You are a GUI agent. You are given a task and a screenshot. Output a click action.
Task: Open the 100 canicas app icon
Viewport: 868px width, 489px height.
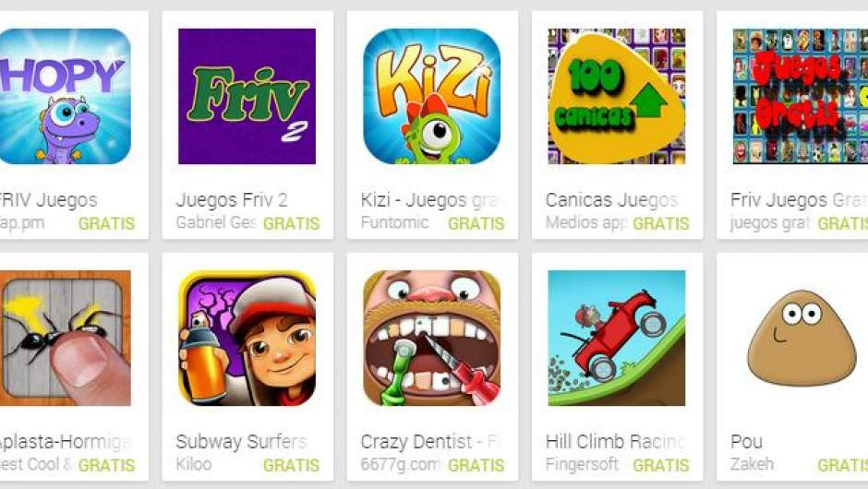pyautogui.click(x=617, y=96)
